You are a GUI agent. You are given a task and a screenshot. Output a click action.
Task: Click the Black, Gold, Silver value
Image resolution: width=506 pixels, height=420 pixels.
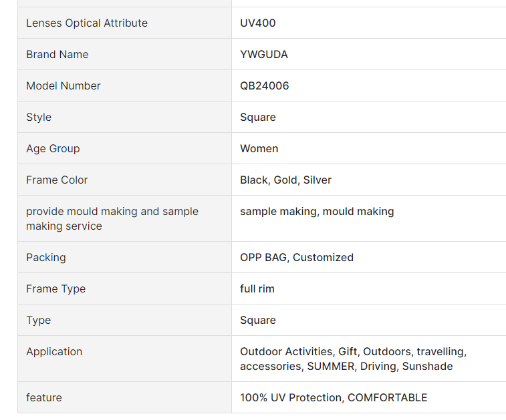coord(286,180)
